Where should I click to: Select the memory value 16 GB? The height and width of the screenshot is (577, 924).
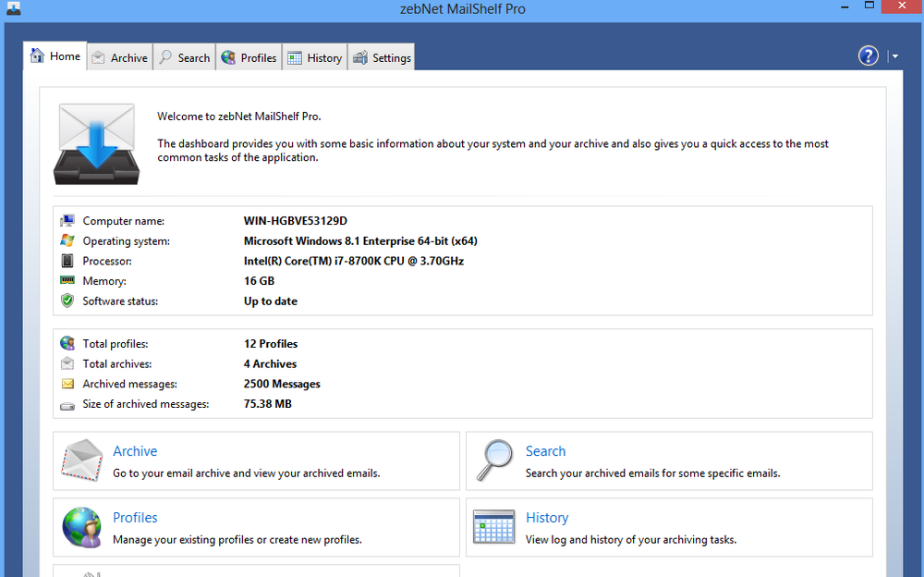tap(260, 281)
